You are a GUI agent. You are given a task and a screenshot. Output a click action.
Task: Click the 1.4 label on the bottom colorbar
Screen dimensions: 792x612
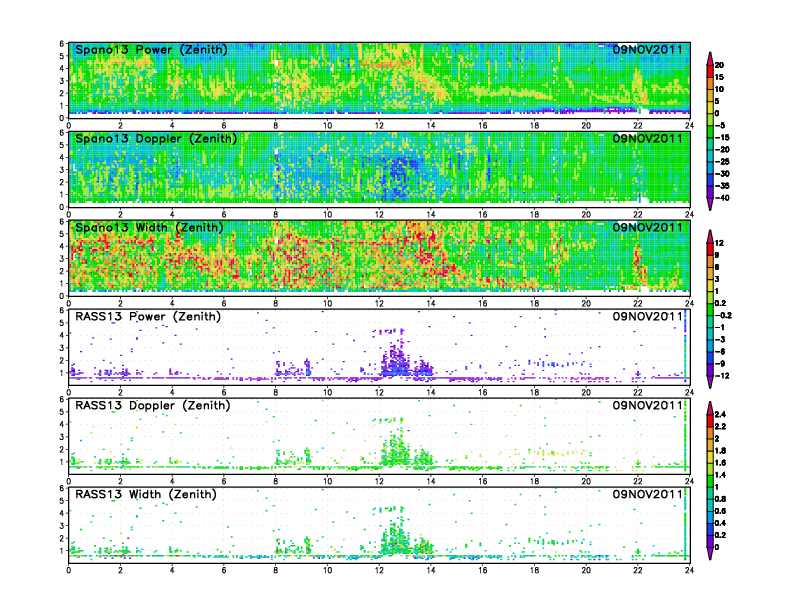point(720,475)
